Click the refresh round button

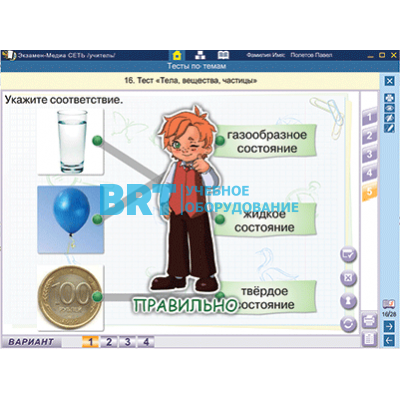(348, 324)
